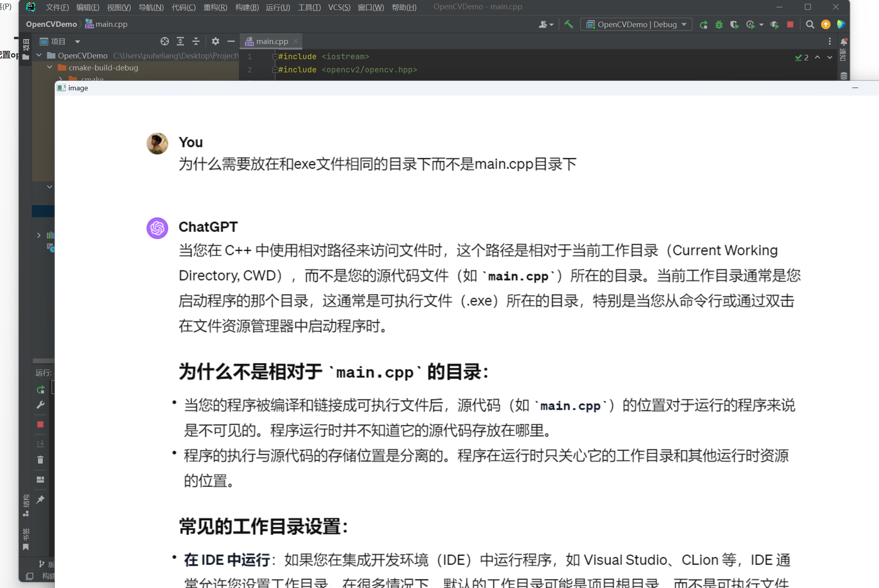Click the wrench icon in the Run panel
This screenshot has width=879, height=588.
pos(40,405)
